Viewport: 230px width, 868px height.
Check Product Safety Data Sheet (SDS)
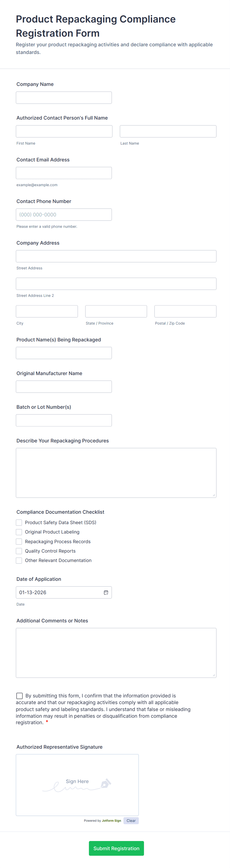click(19, 522)
